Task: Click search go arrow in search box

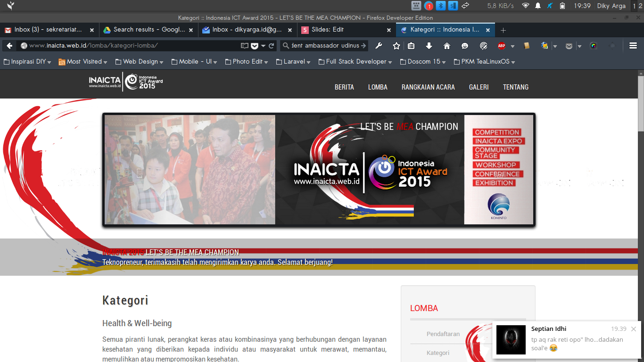Action: pyautogui.click(x=363, y=46)
